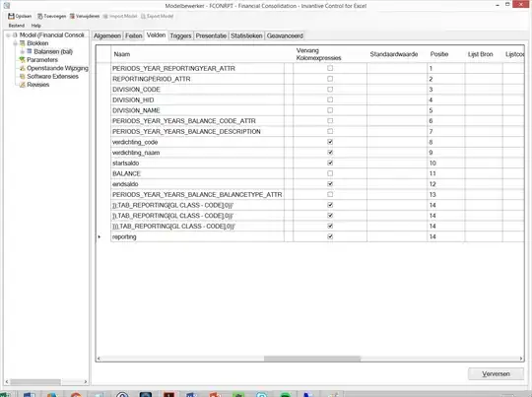532x397 pixels.
Task: Open the Triggers tab
Action: point(180,35)
